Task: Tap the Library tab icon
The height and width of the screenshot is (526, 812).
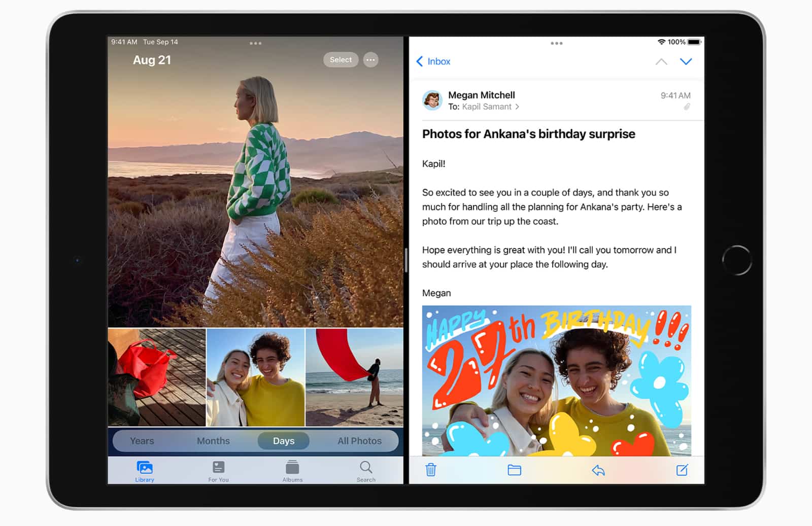Action: coord(145,467)
